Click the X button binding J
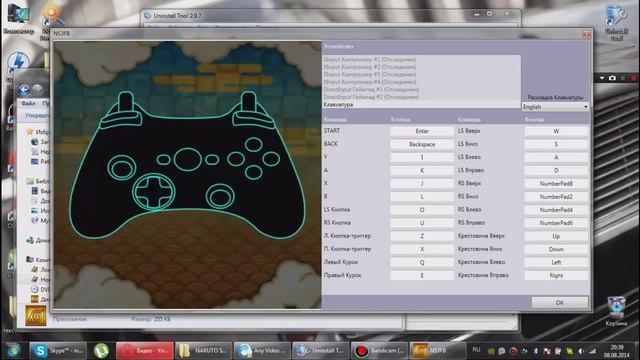The image size is (640, 360). (x=422, y=183)
